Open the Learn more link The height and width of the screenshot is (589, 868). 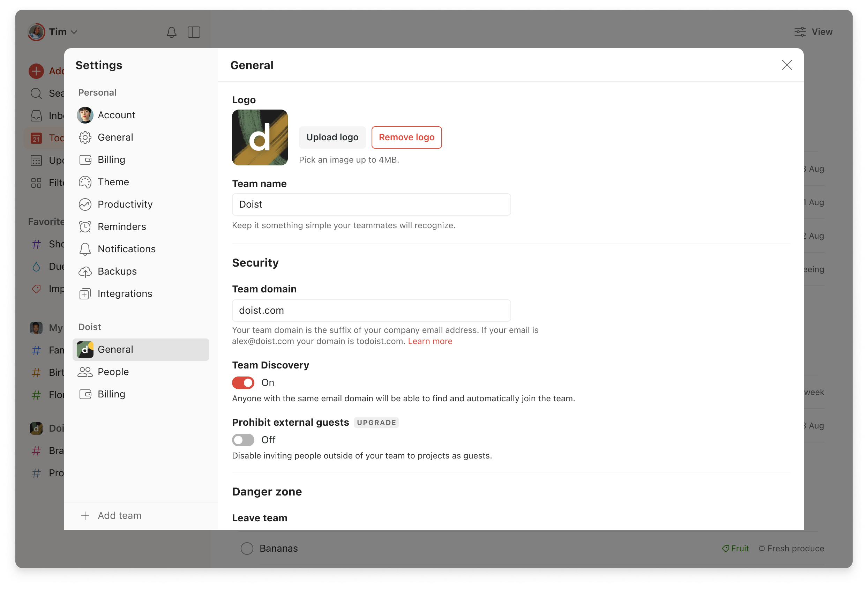430,341
